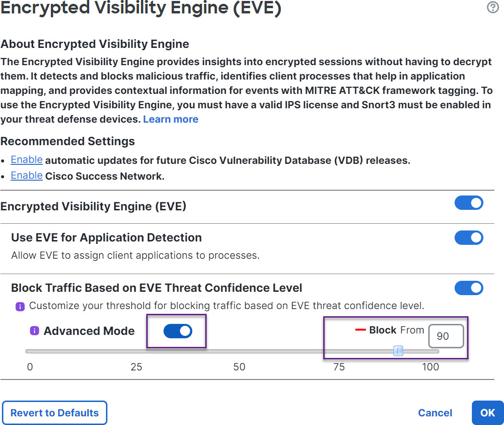Click Enable link for Cisco Success Network
This screenshot has height=425, width=504.
(x=27, y=175)
